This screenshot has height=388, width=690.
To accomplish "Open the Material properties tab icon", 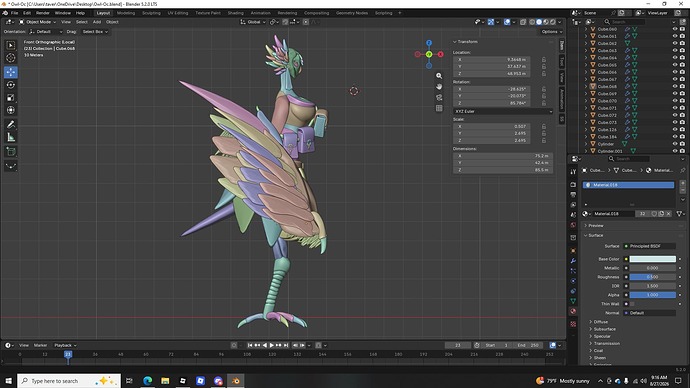I will pyautogui.click(x=573, y=311).
